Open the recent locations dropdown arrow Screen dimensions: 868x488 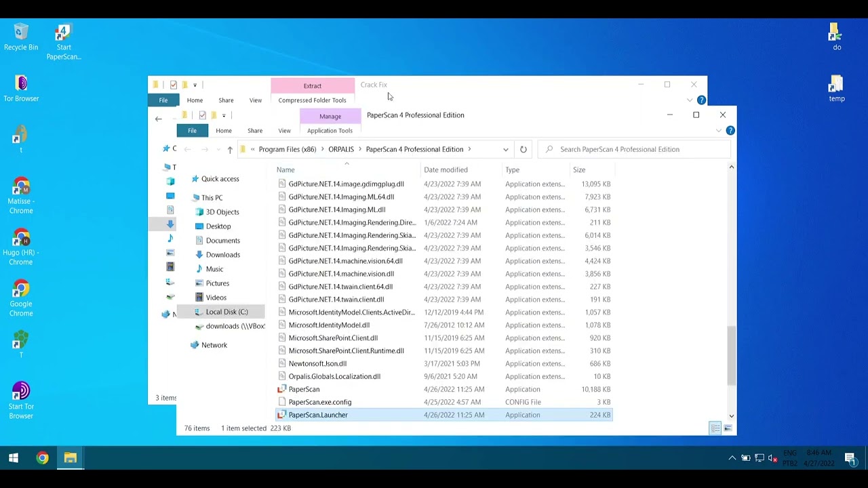point(217,149)
